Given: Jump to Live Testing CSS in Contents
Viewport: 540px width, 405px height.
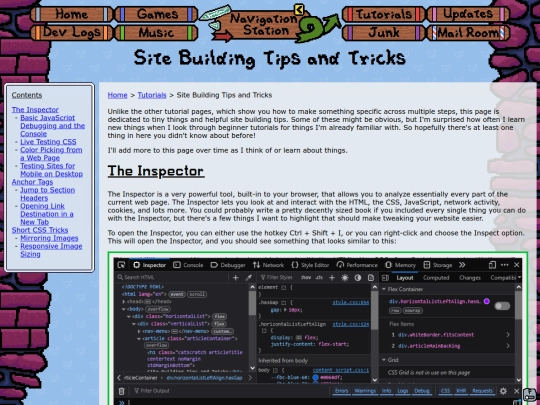Looking at the screenshot, I should (48, 142).
